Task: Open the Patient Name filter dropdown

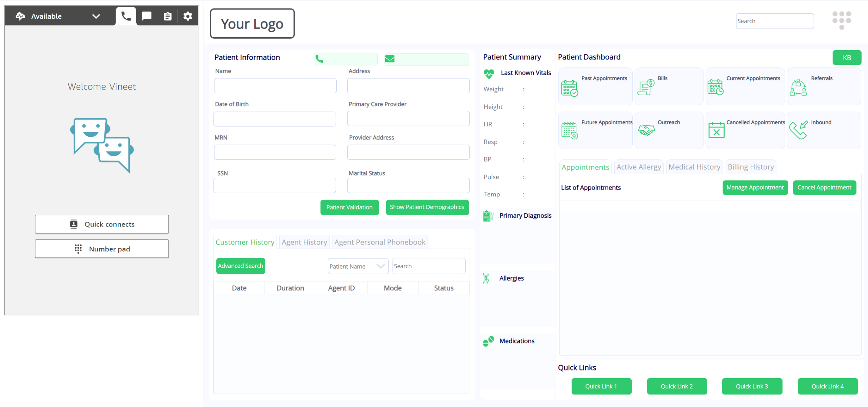Action: tap(358, 266)
